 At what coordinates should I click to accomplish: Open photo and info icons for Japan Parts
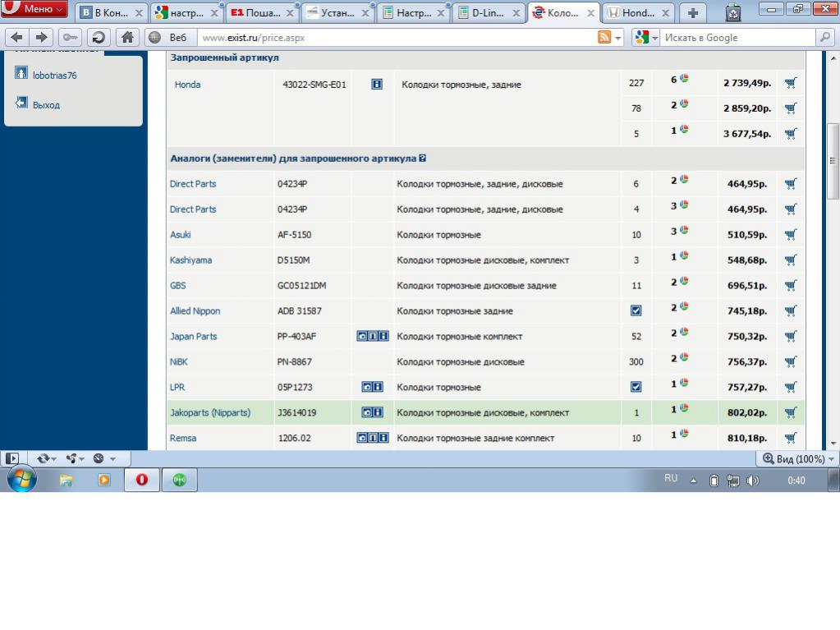tap(373, 336)
